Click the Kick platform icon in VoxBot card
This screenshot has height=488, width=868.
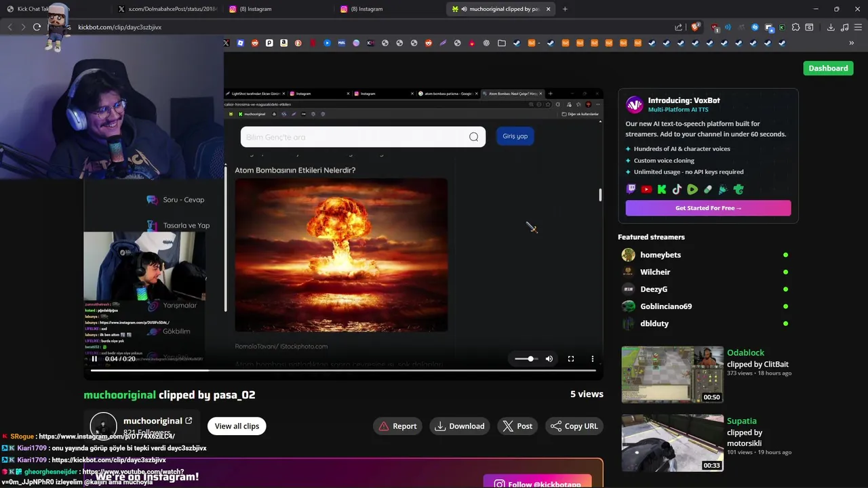662,190
